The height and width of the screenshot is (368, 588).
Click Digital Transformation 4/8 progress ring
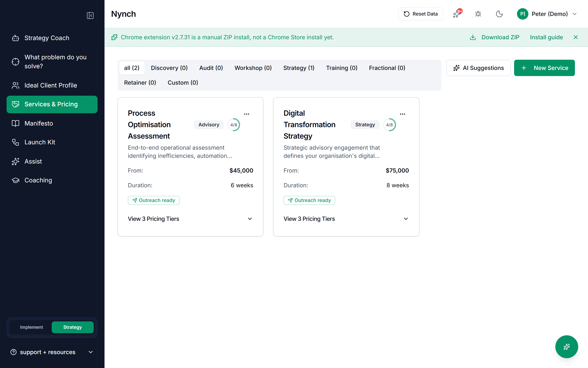click(390, 125)
